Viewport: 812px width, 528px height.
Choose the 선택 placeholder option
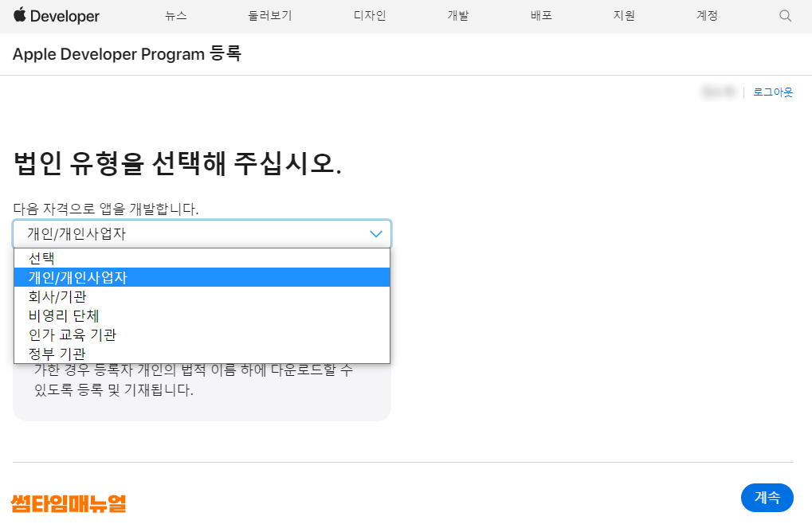pyautogui.click(x=202, y=258)
